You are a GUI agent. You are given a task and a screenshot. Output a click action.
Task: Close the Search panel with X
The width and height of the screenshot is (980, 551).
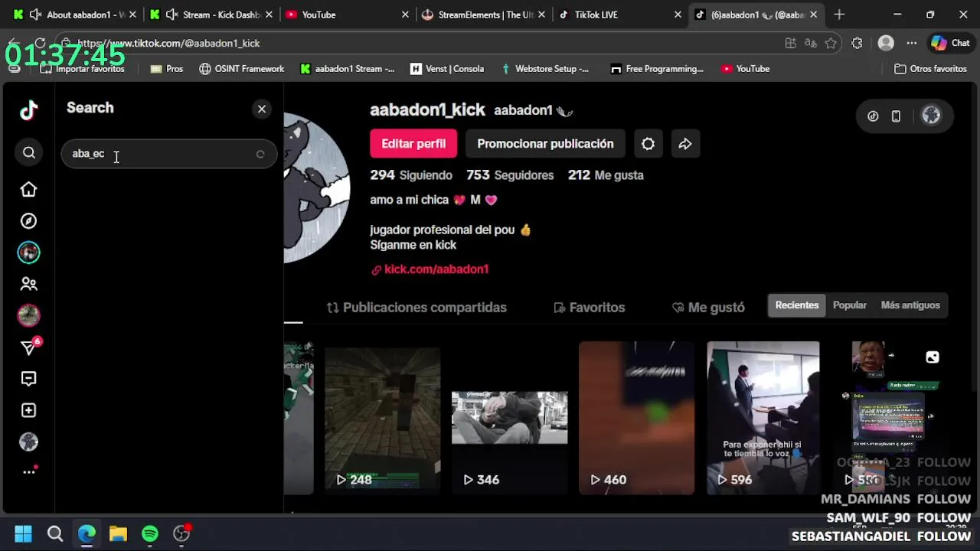(262, 109)
